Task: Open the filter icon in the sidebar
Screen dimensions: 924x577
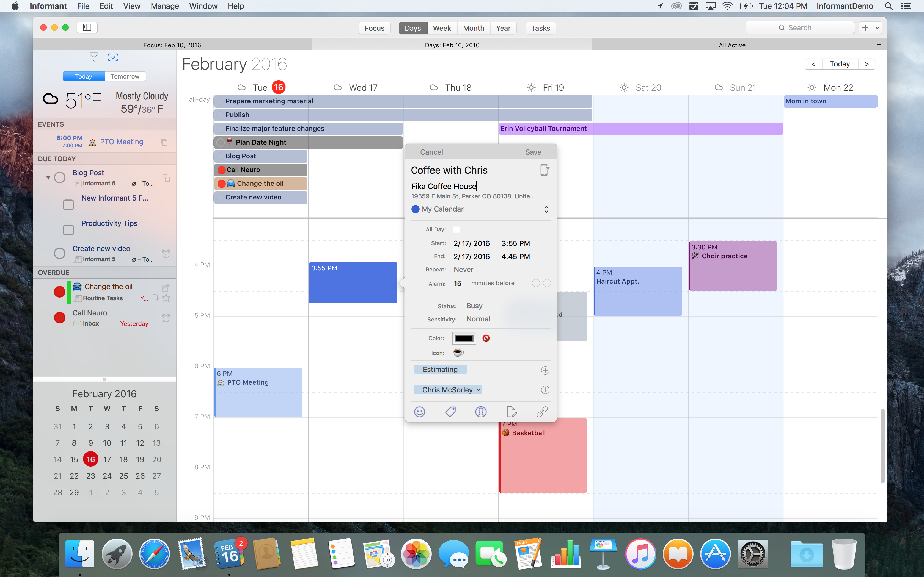Action: pos(94,57)
